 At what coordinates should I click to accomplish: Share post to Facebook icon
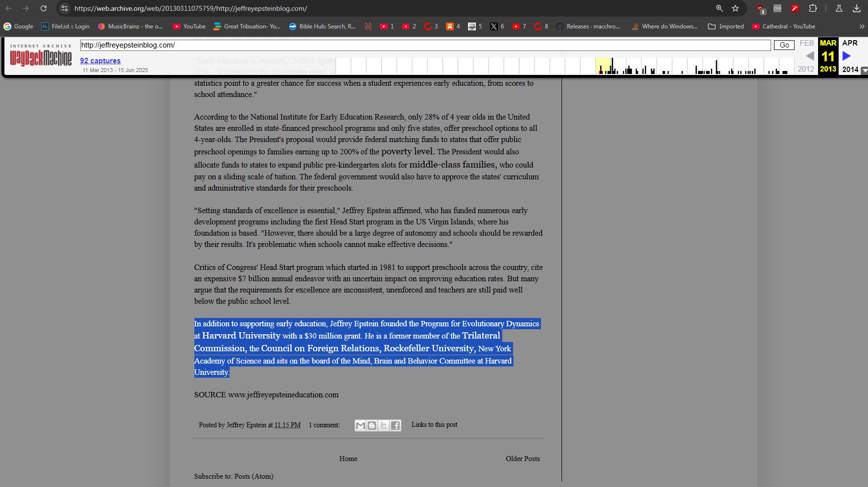click(x=396, y=426)
